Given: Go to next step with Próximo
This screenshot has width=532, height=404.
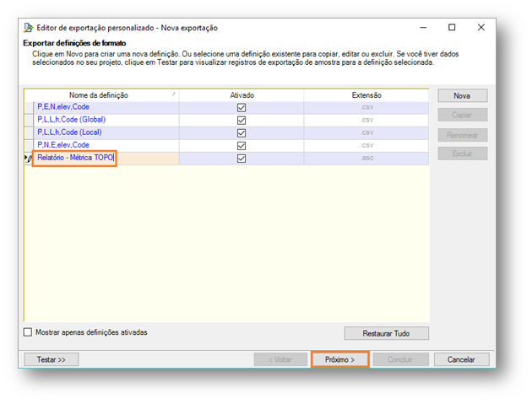Looking at the screenshot, I should click(x=339, y=359).
